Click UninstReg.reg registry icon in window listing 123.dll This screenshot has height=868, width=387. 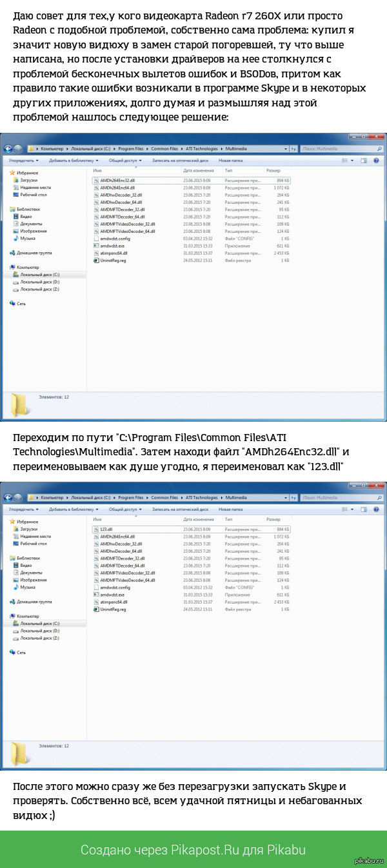[95, 609]
